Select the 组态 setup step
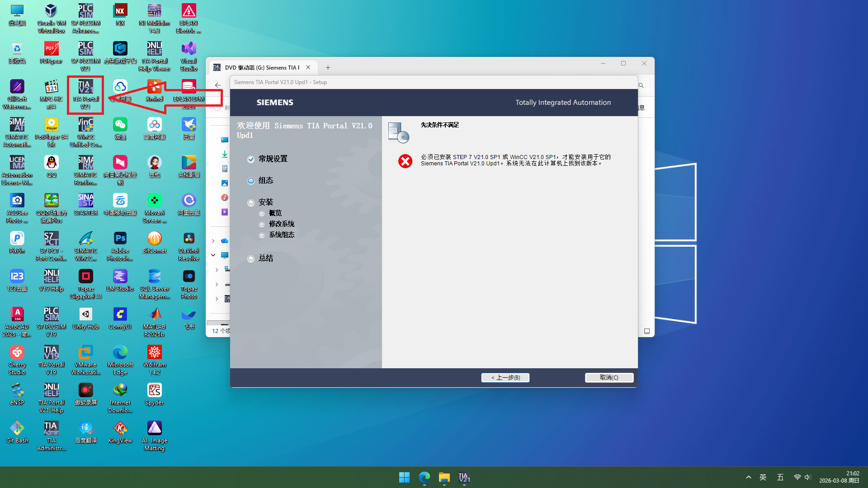 [x=265, y=180]
